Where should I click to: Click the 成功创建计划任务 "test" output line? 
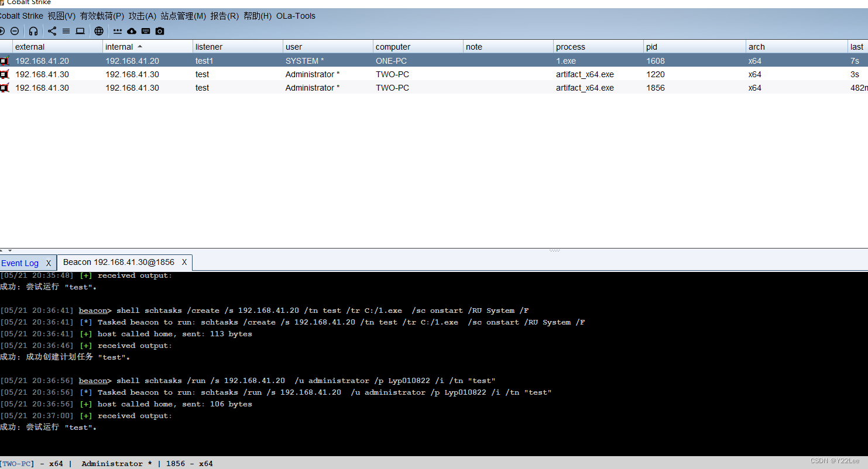65,357
